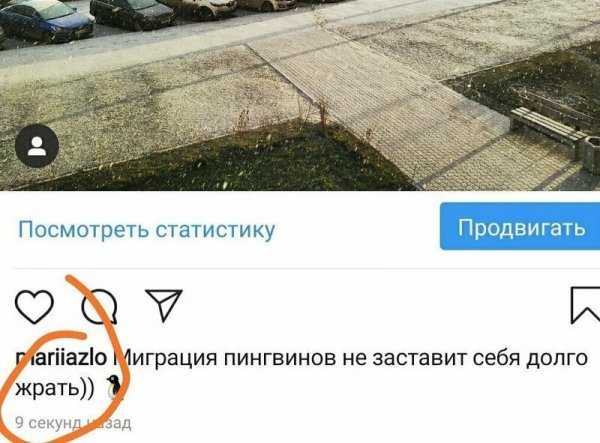Image resolution: width=600 pixels, height=443 pixels.
Task: Open the mariiazlo profile username
Action: tap(61, 358)
